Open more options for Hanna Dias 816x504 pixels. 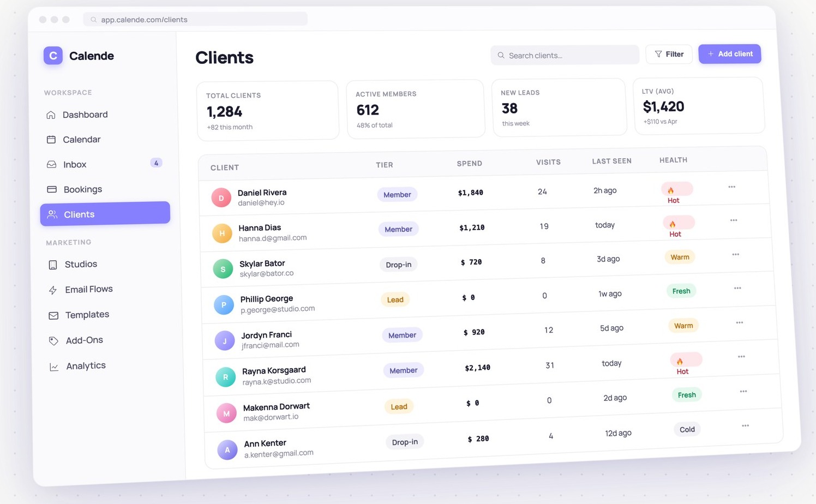[734, 220]
